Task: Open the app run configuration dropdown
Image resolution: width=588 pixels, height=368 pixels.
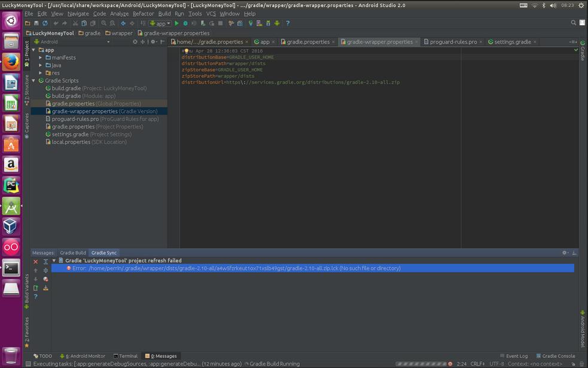Action: [160, 23]
